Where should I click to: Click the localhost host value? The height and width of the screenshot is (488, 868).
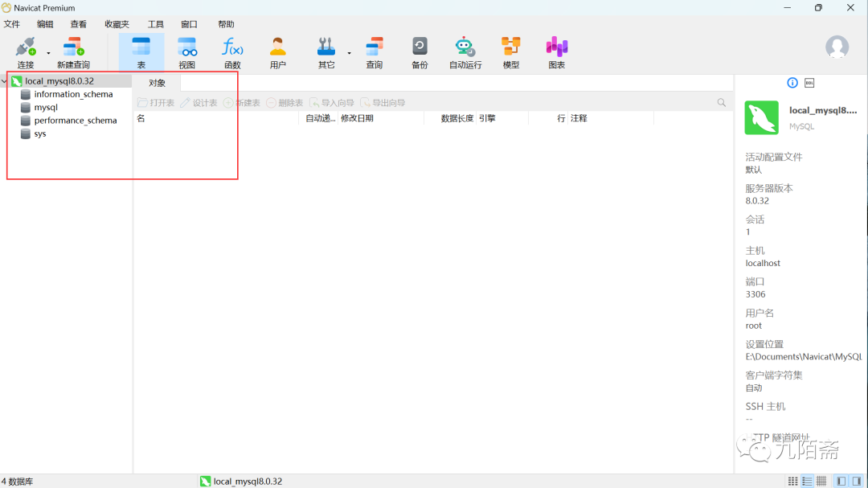point(763,263)
